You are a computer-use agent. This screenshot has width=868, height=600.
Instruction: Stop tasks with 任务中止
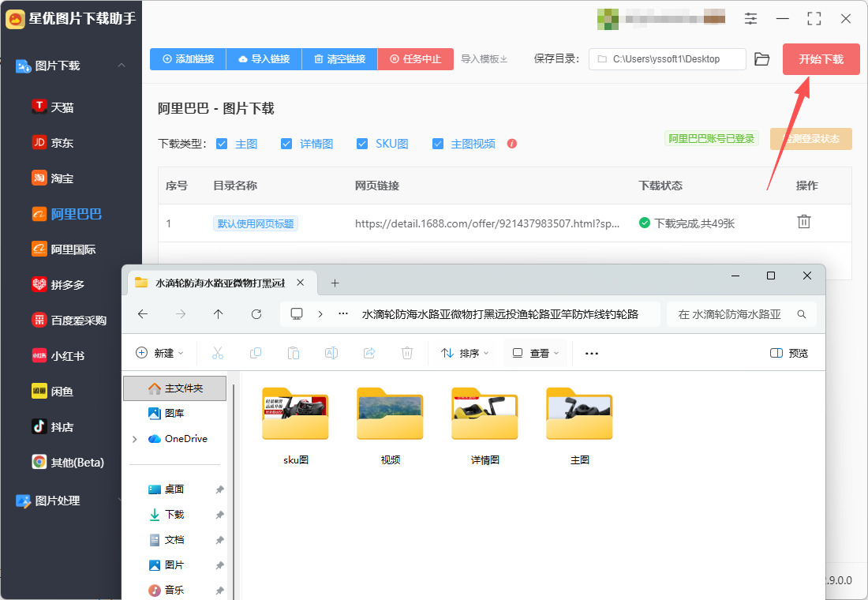point(416,58)
